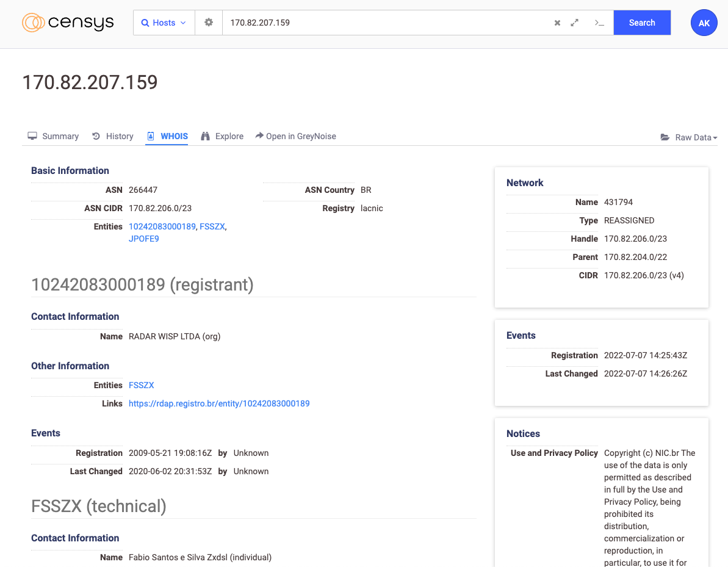Click the Censys logo
This screenshot has height=567, width=728.
click(x=68, y=23)
